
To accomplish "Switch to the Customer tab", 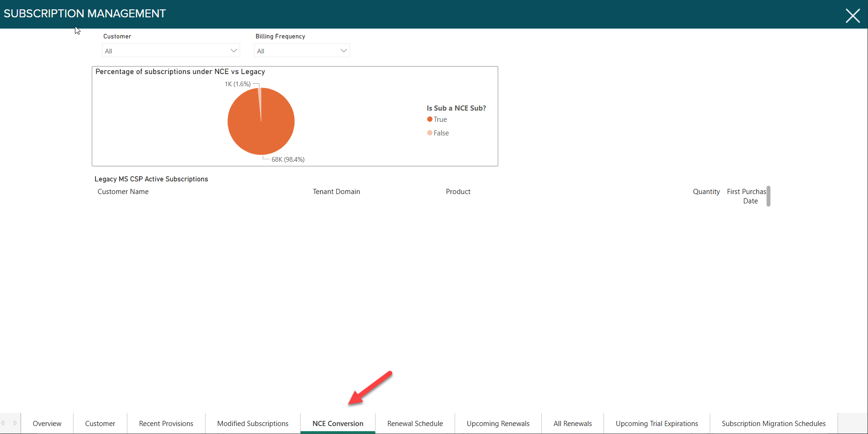I will tap(100, 423).
